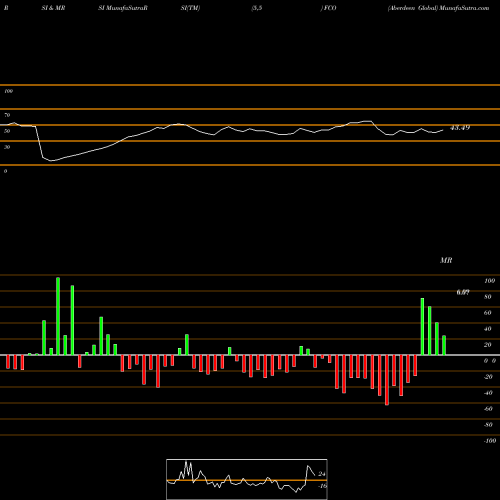
Task: Open the mini overview chart thumbnail
Action: pos(247,479)
